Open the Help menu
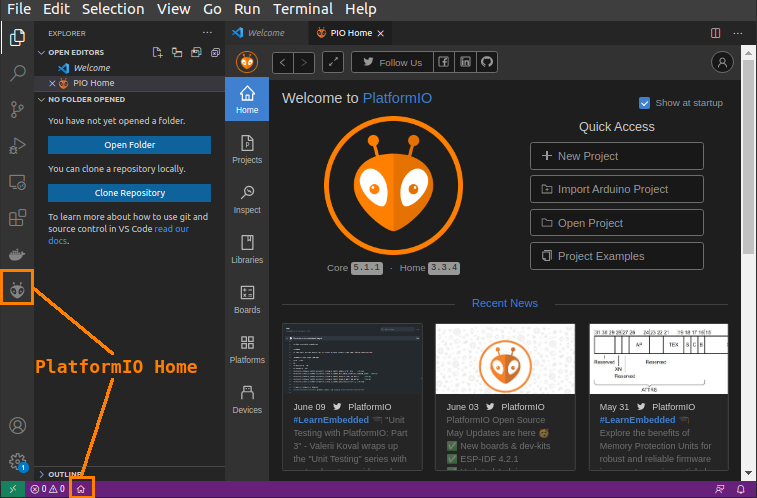Viewport: 757px width, 498px height. click(361, 9)
